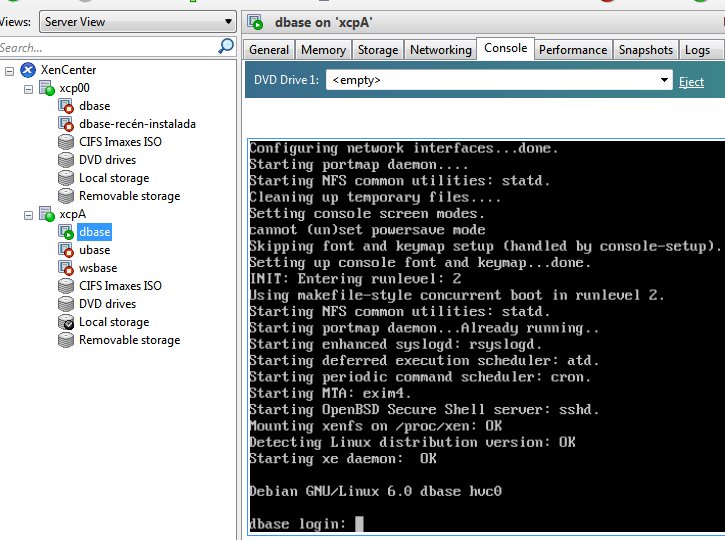
Task: Open the Storage tab
Action: click(378, 50)
